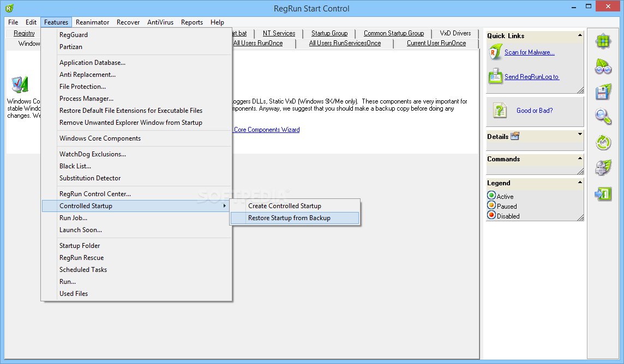The height and width of the screenshot is (364, 624).
Task: Click the orange Paused legend indicator
Action: coord(491,205)
